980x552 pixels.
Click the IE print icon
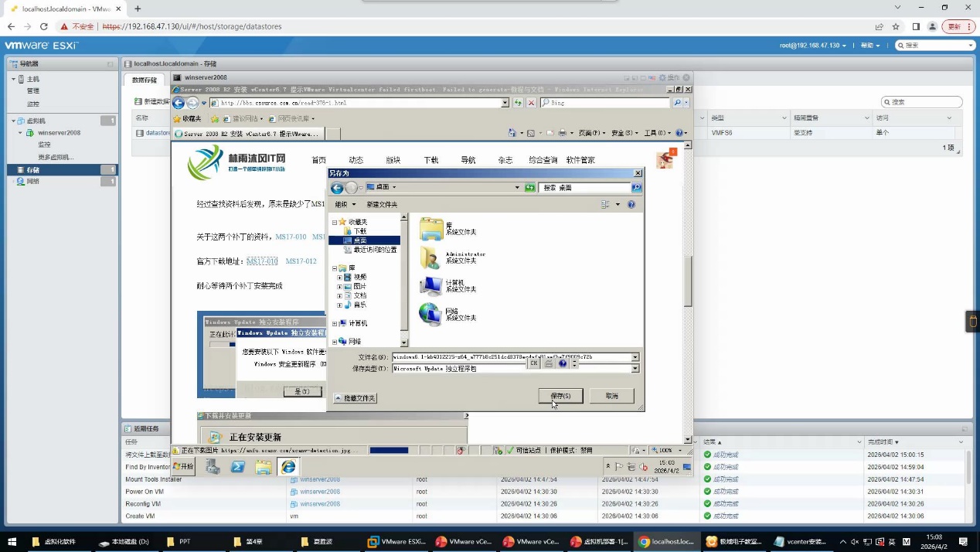point(563,133)
